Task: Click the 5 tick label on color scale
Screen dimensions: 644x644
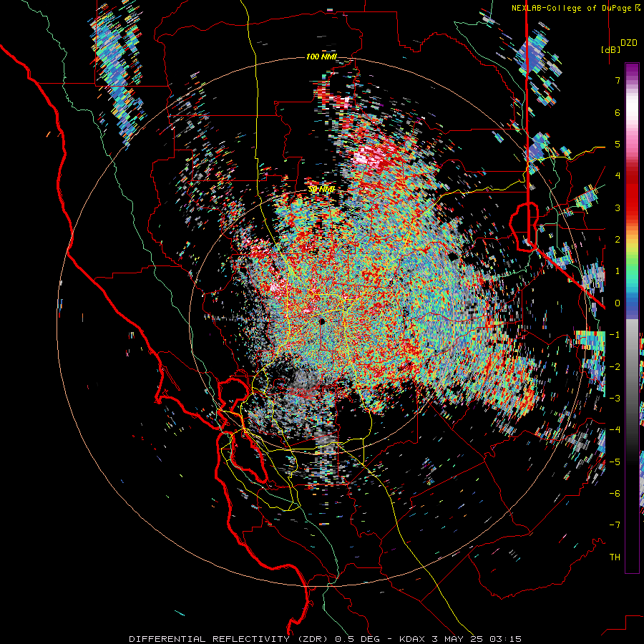Action: point(618,144)
